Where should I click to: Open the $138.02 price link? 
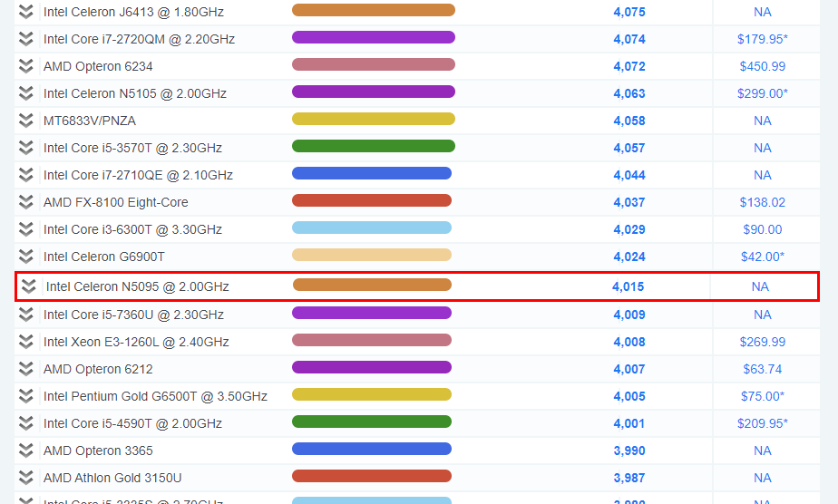point(762,202)
